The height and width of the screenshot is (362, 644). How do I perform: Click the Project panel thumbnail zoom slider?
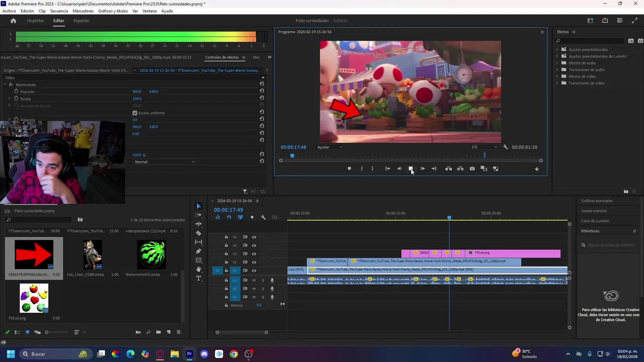pyautogui.click(x=47, y=332)
